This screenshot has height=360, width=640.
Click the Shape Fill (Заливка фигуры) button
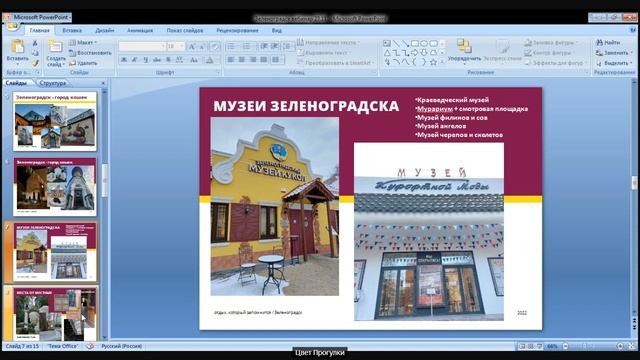coord(551,42)
